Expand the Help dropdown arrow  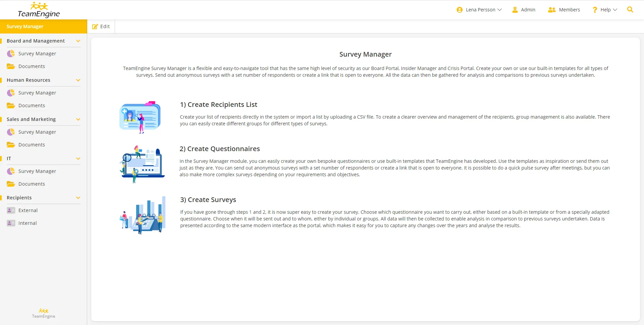[615, 10]
